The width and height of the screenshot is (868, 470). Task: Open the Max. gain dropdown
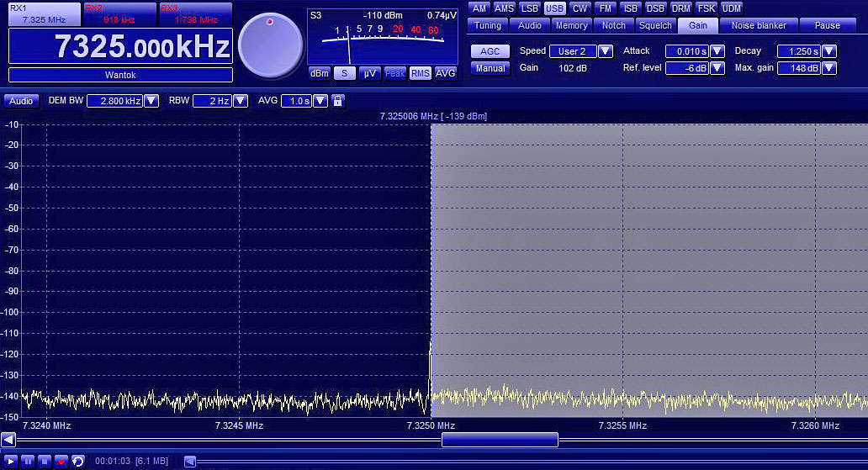(829, 68)
